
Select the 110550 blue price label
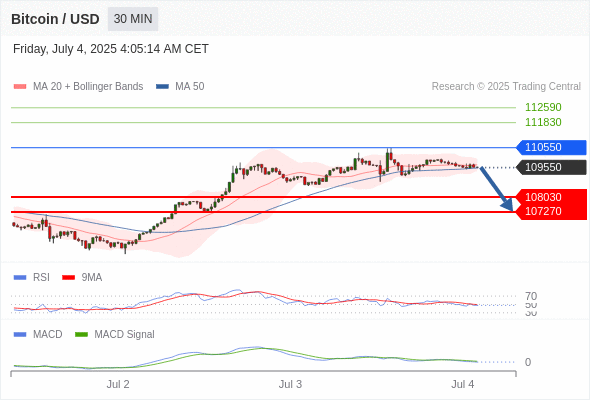pyautogui.click(x=551, y=147)
